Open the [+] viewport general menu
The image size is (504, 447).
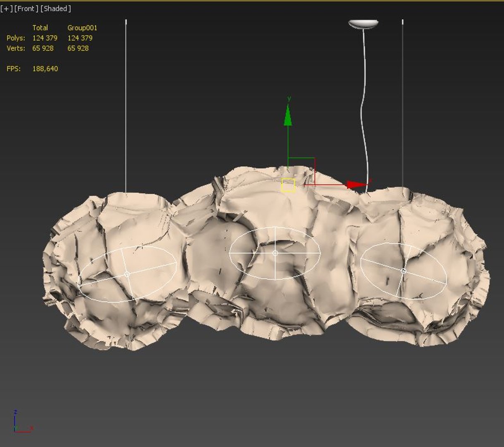6,9
